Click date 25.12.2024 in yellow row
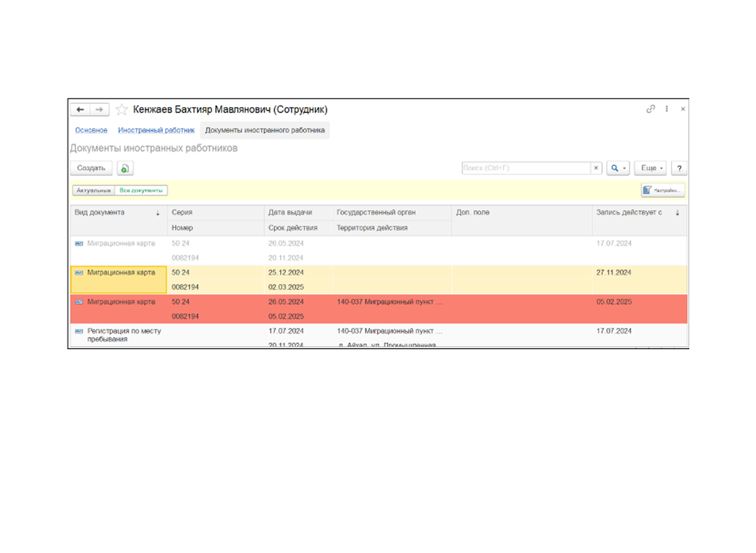756x553 pixels. (286, 273)
